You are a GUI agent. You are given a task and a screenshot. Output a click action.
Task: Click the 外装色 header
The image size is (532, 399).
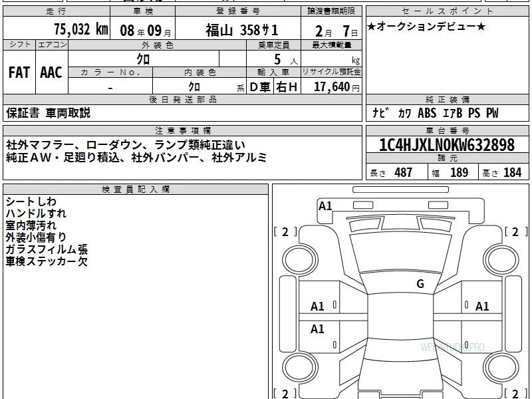pos(158,45)
